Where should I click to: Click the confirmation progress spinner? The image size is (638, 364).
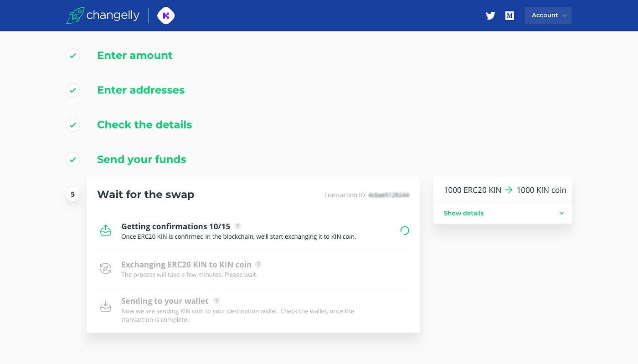(x=405, y=231)
